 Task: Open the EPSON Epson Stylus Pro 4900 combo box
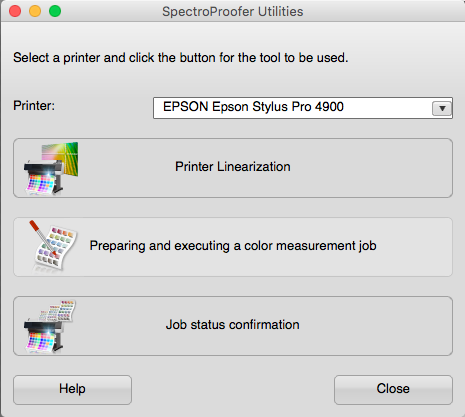[x=303, y=108]
